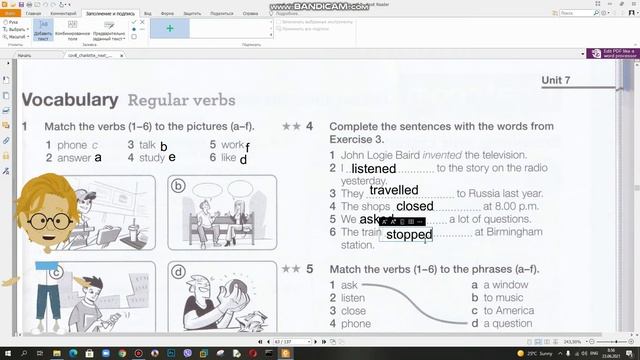Go to the last page button
Image resolution: width=640 pixels, height=360 pixels.
tap(324, 342)
